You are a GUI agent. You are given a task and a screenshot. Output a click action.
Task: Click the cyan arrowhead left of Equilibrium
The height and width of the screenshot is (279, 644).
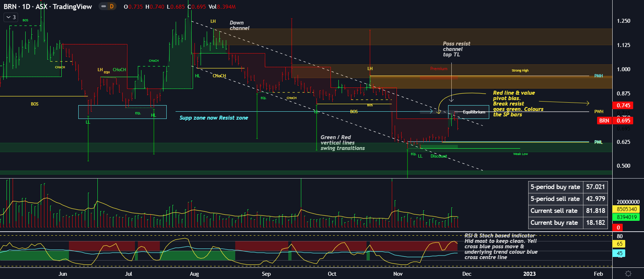(x=431, y=111)
